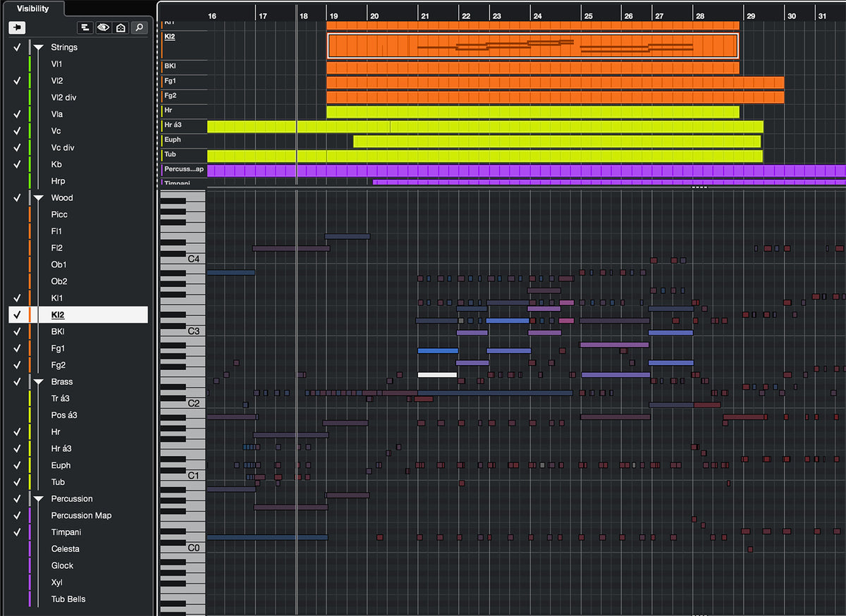Screen dimensions: 846x616
Task: Toggle the Timpani visibility checkmark
Action: 17,532
